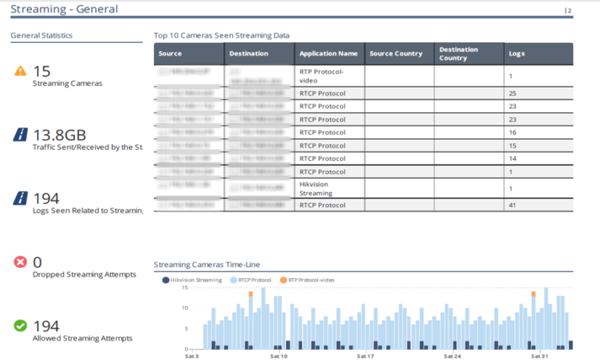Click the 13.8GB traffic value
600x364 pixels.
coord(59,135)
